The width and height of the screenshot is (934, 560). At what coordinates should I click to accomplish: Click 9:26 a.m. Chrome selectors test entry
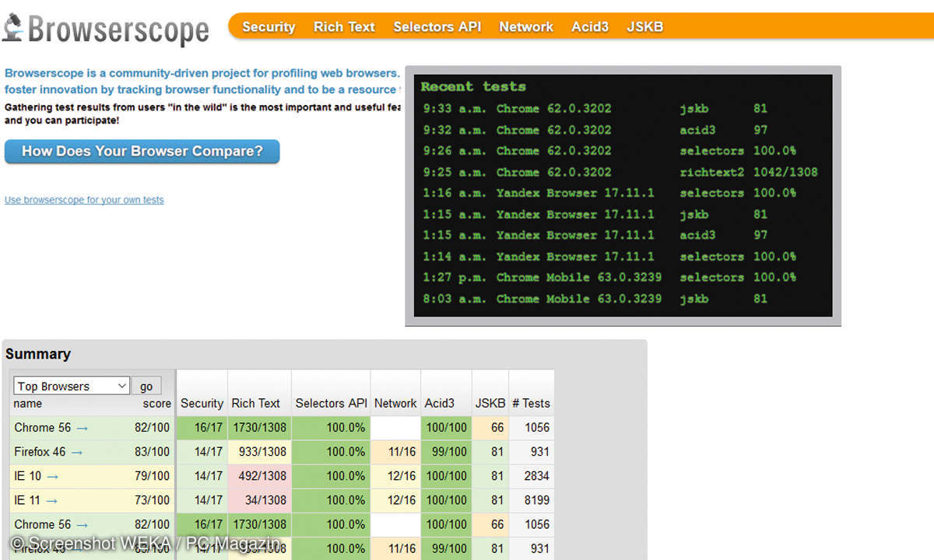(x=609, y=150)
